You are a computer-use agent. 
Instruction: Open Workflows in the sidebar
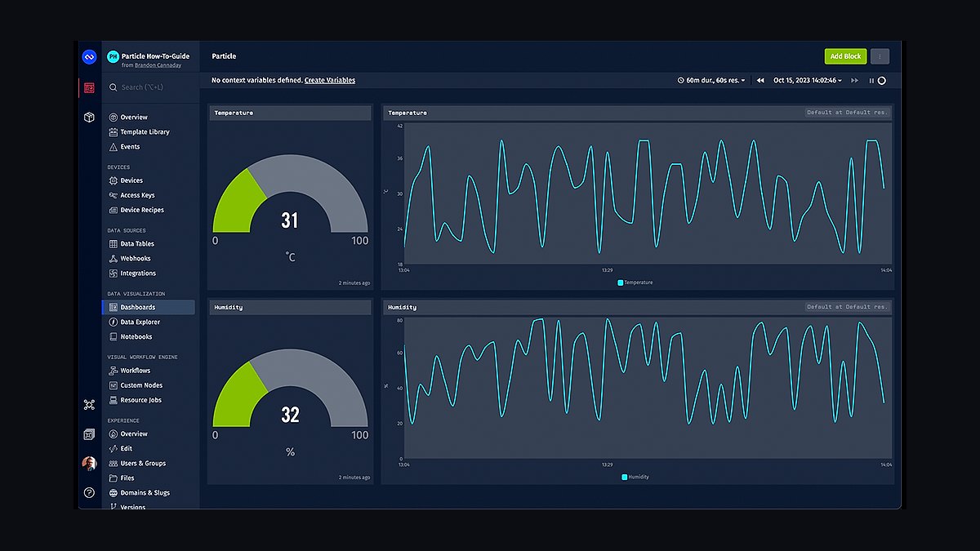coord(135,371)
